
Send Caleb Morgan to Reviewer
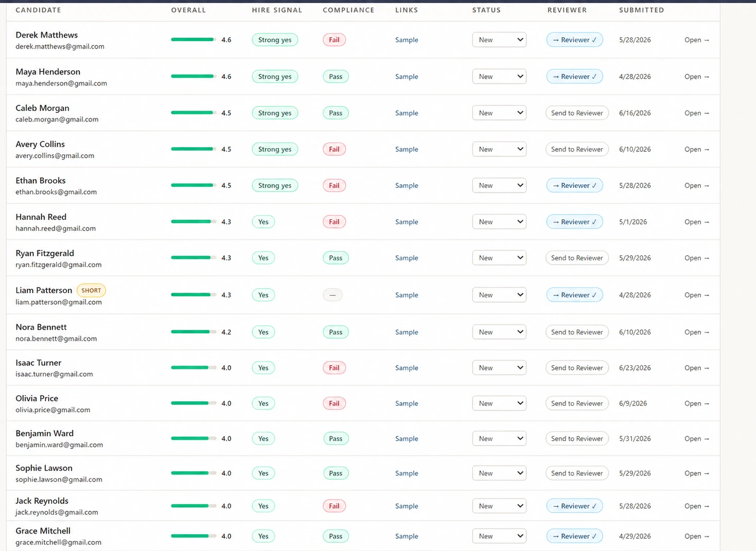coord(577,113)
